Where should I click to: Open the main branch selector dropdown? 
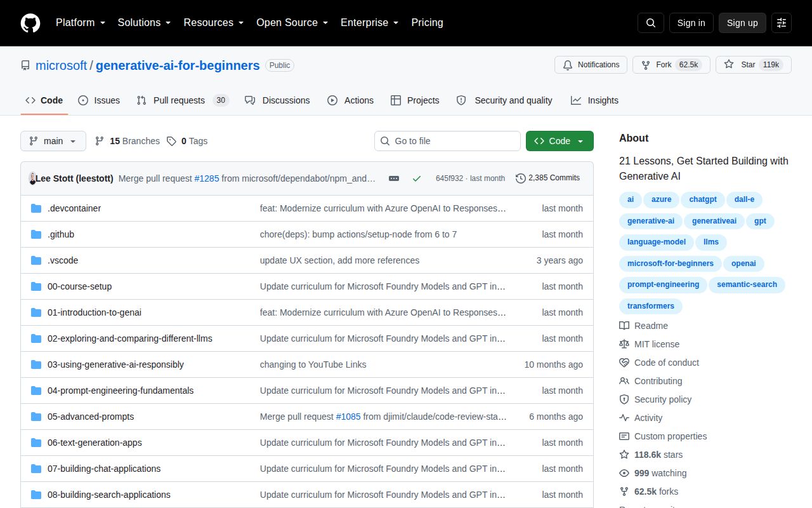click(53, 141)
